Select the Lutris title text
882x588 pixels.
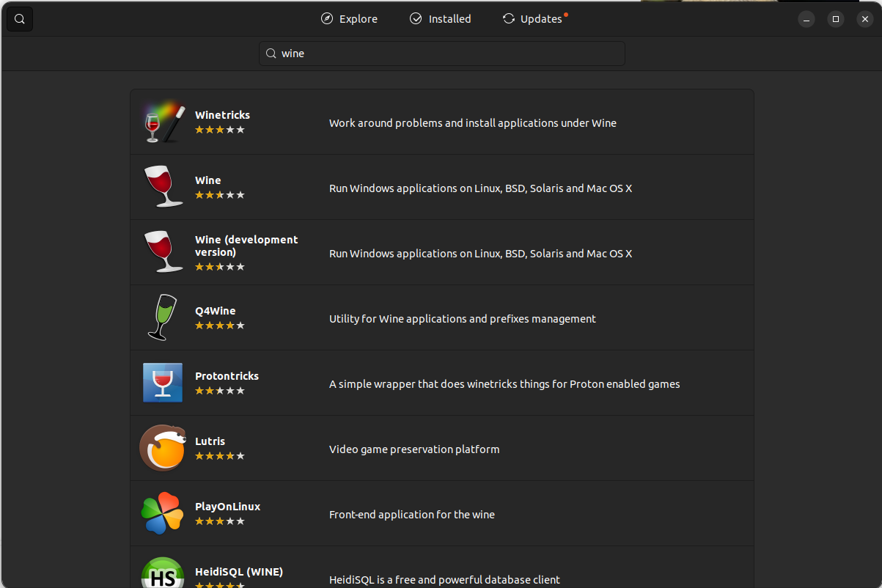coord(210,441)
